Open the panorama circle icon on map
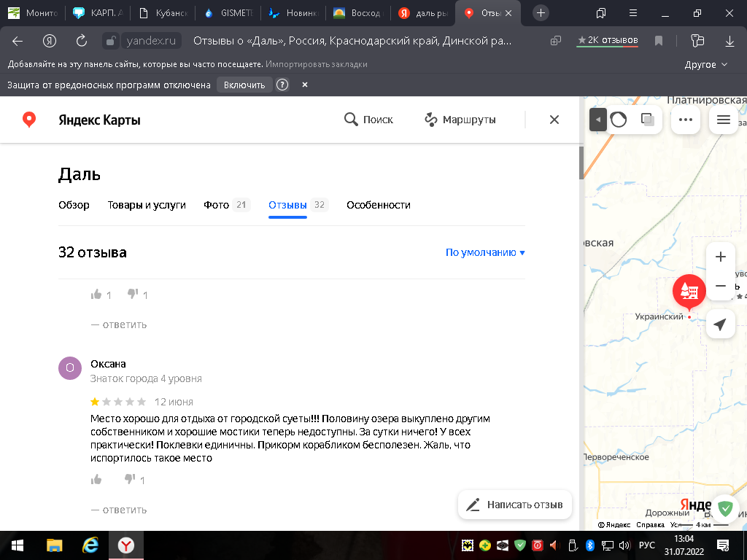 (x=619, y=120)
